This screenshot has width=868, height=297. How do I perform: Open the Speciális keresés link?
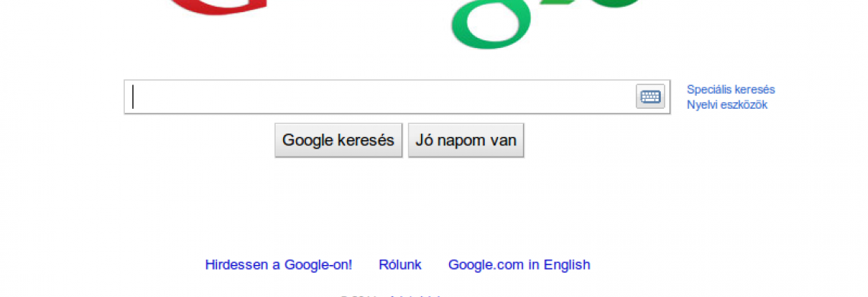coord(731,90)
